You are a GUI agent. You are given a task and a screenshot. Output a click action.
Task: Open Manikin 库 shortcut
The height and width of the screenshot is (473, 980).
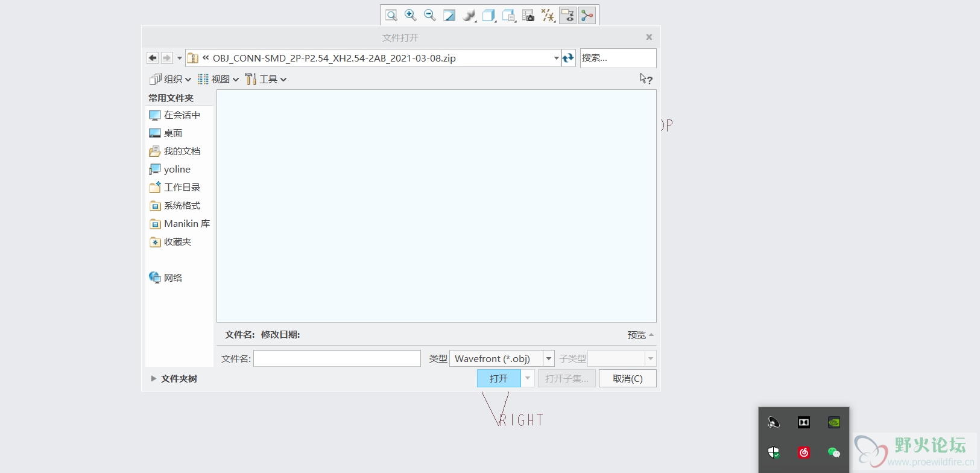click(x=179, y=223)
